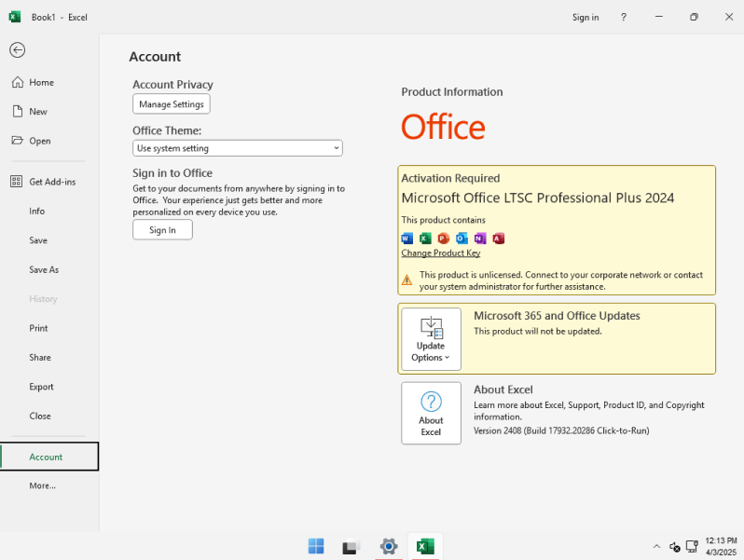The height and width of the screenshot is (560, 744).
Task: Click the help question mark in title bar
Action: pyautogui.click(x=624, y=17)
